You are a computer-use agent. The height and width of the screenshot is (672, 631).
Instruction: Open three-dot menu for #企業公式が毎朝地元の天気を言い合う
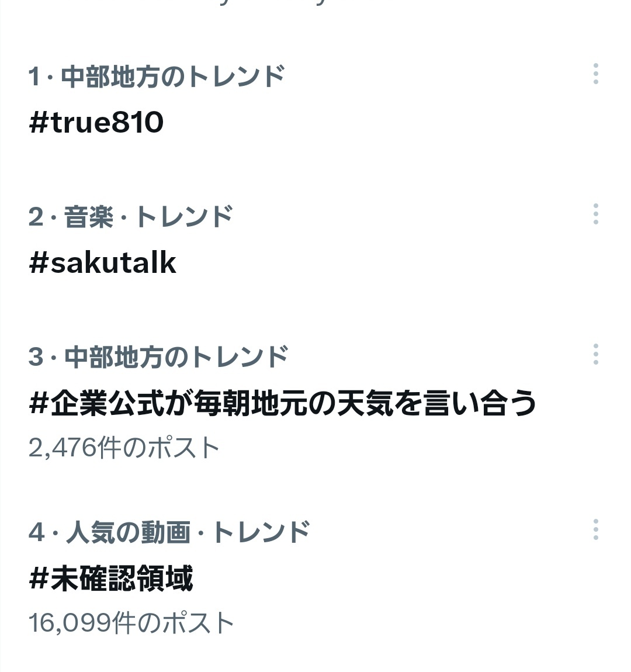[x=595, y=354]
